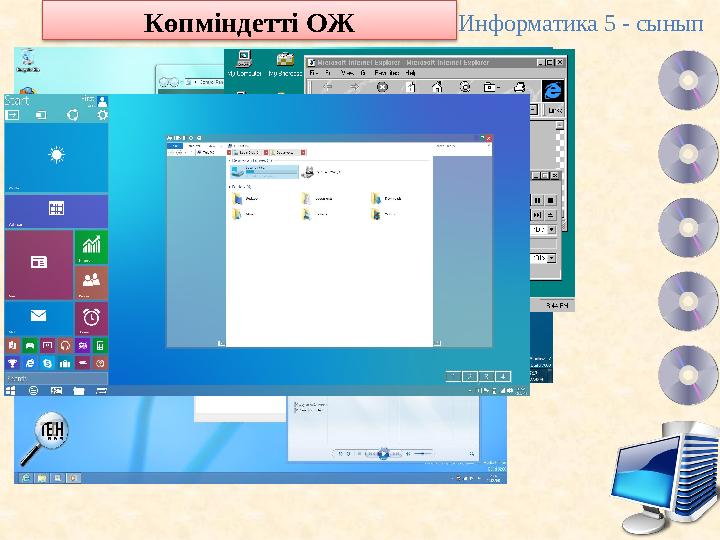Viewport: 720px width, 540px height.
Task: Click the round search icon on blue taskbar
Action: click(33, 391)
